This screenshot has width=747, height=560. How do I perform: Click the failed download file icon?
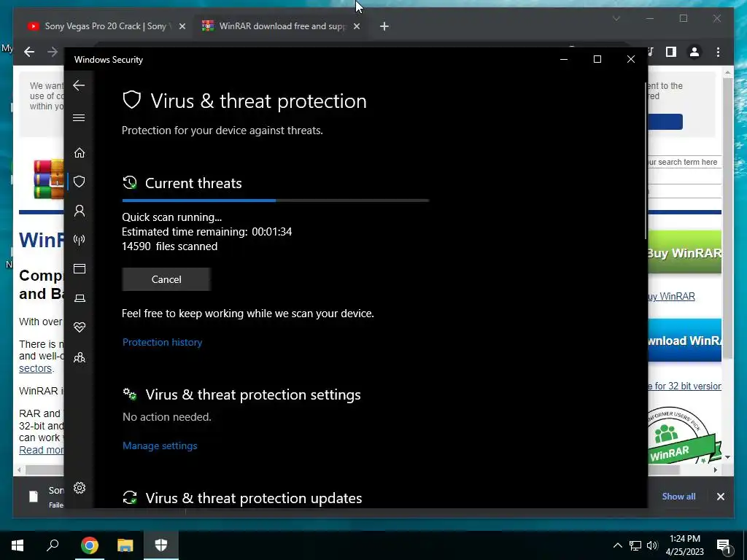point(34,497)
